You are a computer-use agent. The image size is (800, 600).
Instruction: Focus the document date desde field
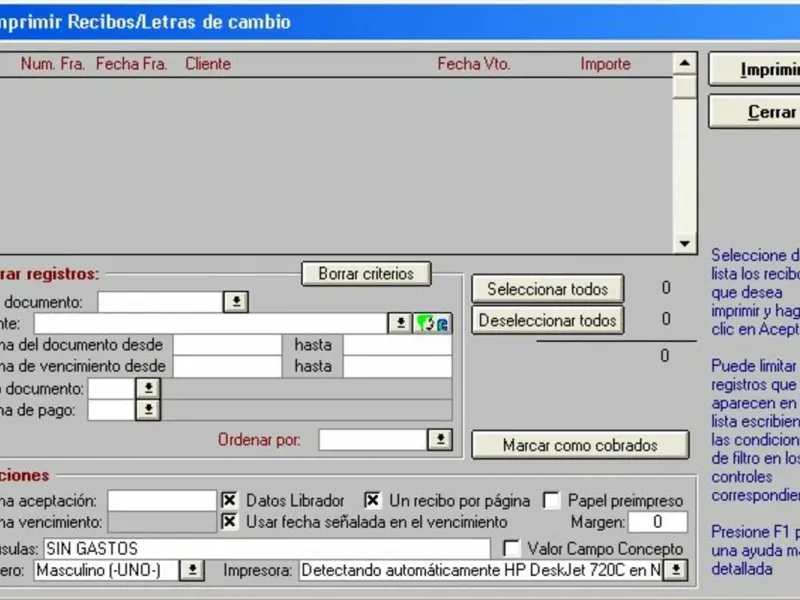tap(228, 345)
